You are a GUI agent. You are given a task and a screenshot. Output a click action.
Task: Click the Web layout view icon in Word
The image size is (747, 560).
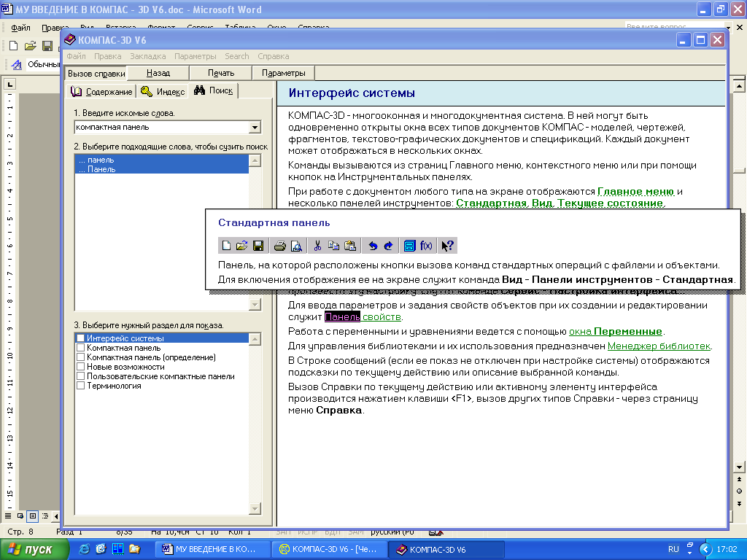20,516
